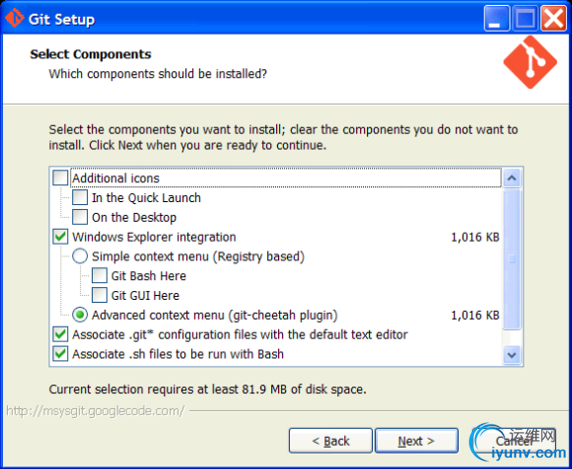Uncheck Windows Explorer integration
Screen dimensions: 572x469
tap(60, 237)
